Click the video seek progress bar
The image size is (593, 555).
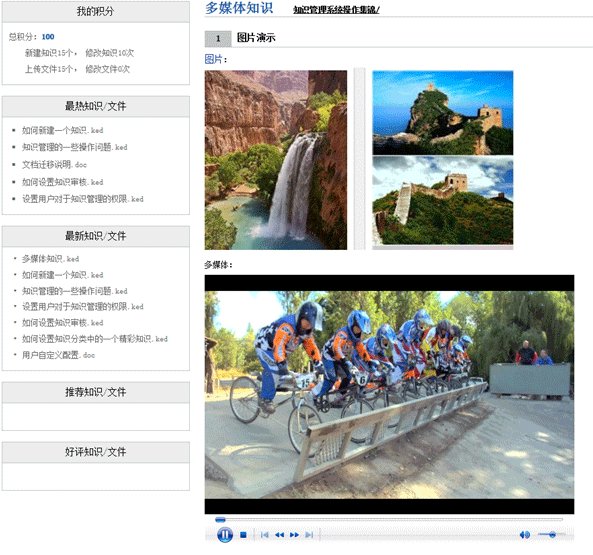point(389,519)
